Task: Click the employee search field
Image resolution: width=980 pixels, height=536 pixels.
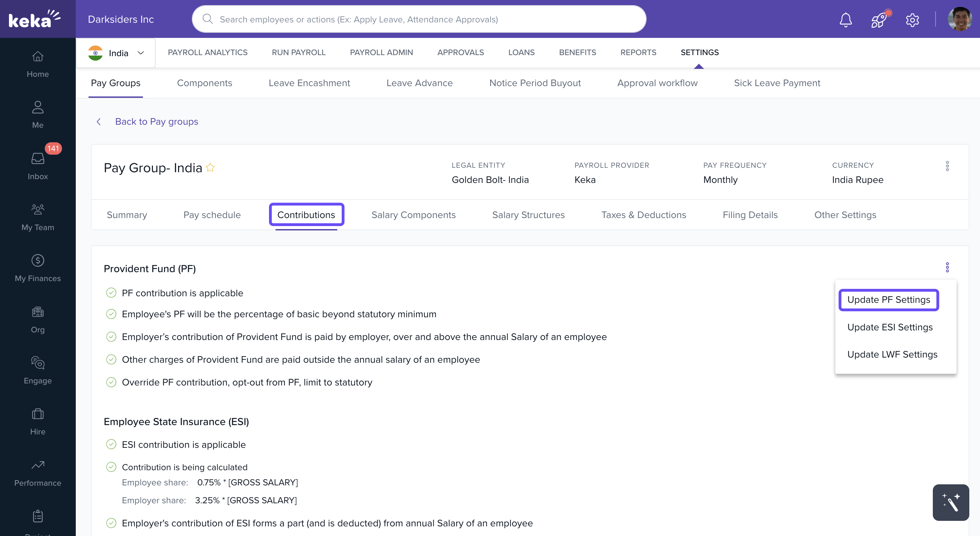Action: click(419, 19)
